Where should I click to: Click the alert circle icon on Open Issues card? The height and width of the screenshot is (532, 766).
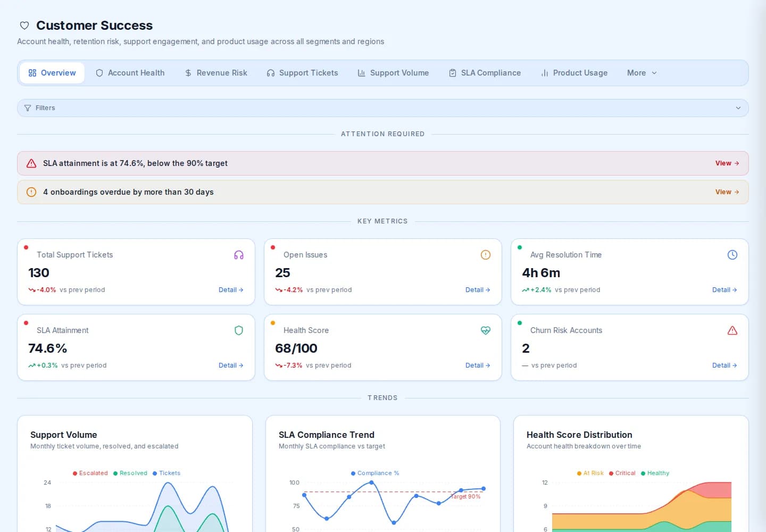tap(486, 255)
